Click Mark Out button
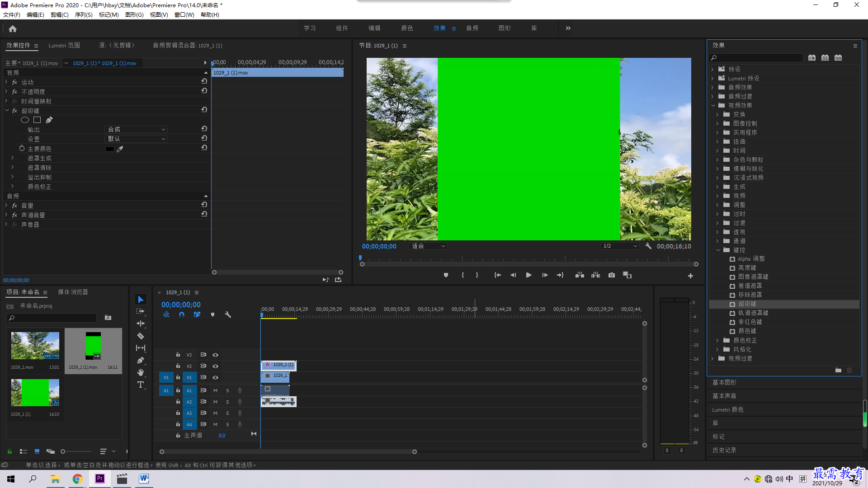The height and width of the screenshot is (488, 868). pos(477,275)
